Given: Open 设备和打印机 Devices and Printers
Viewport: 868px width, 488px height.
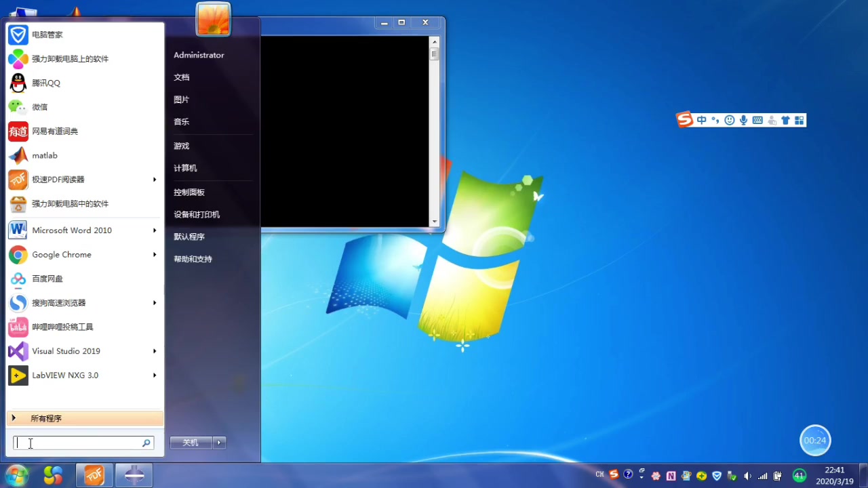Looking at the screenshot, I should click(x=197, y=215).
